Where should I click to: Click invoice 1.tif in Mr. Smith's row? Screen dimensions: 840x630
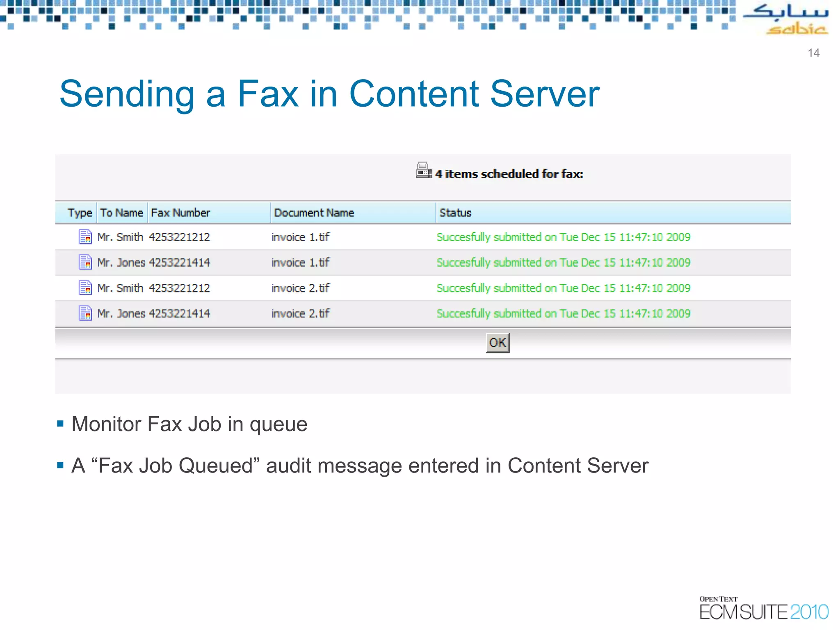[300, 237]
